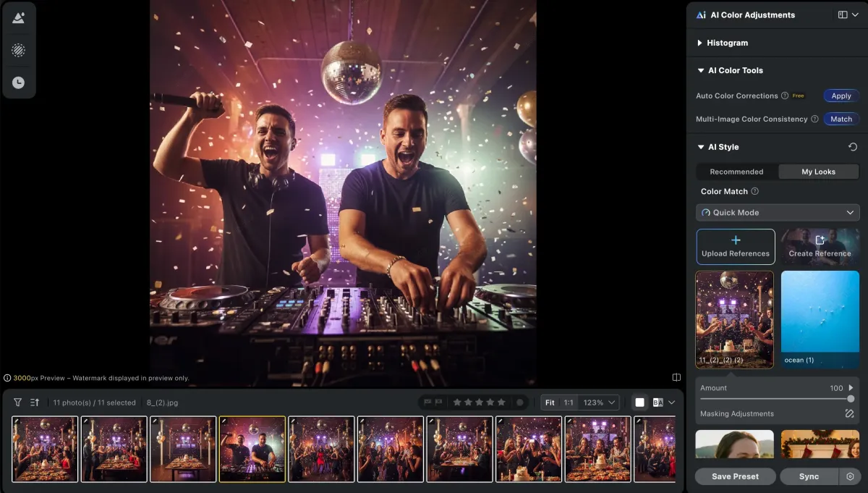Select the ocean (1) reference thumbnail

tap(820, 319)
